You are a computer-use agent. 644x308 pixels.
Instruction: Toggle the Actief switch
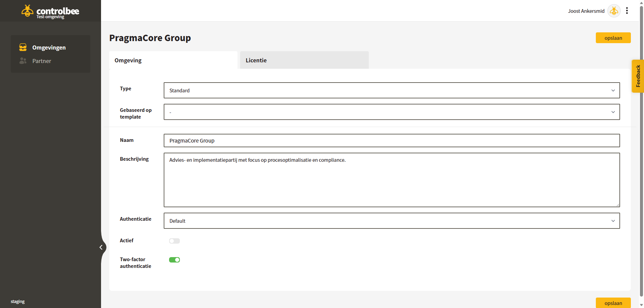[x=174, y=241]
